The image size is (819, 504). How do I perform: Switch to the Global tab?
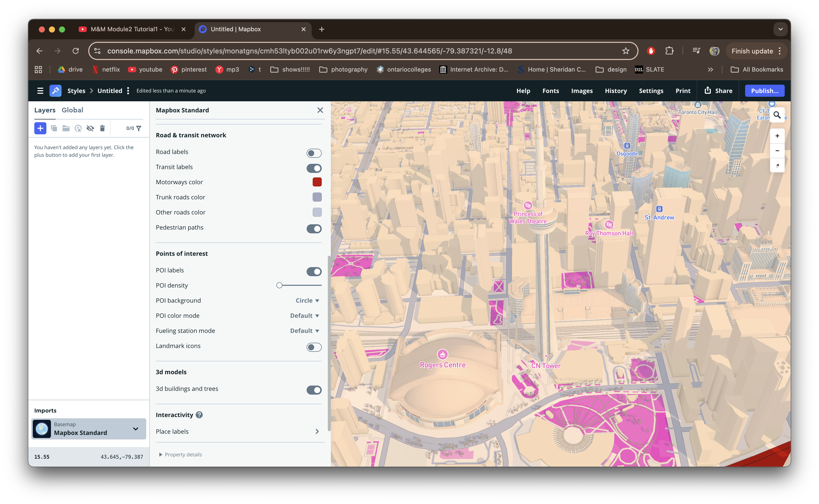(x=72, y=110)
